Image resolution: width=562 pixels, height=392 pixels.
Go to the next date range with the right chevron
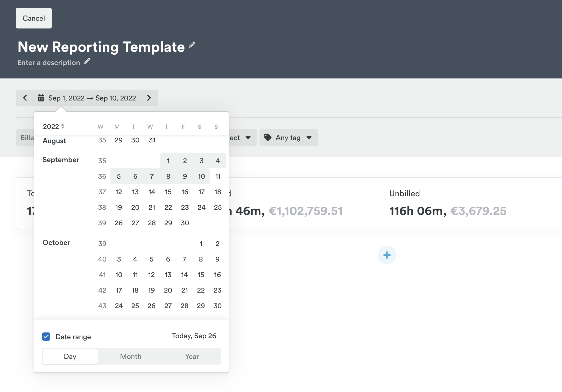click(x=149, y=98)
